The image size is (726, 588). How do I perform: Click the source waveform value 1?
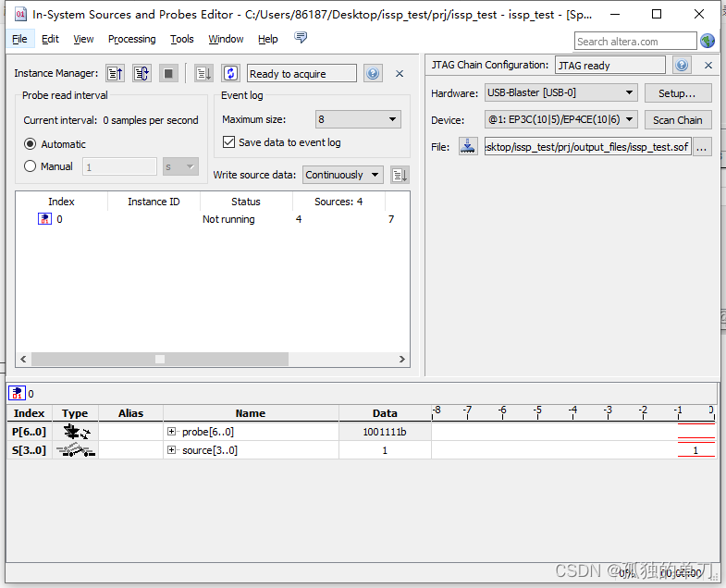pos(695,450)
